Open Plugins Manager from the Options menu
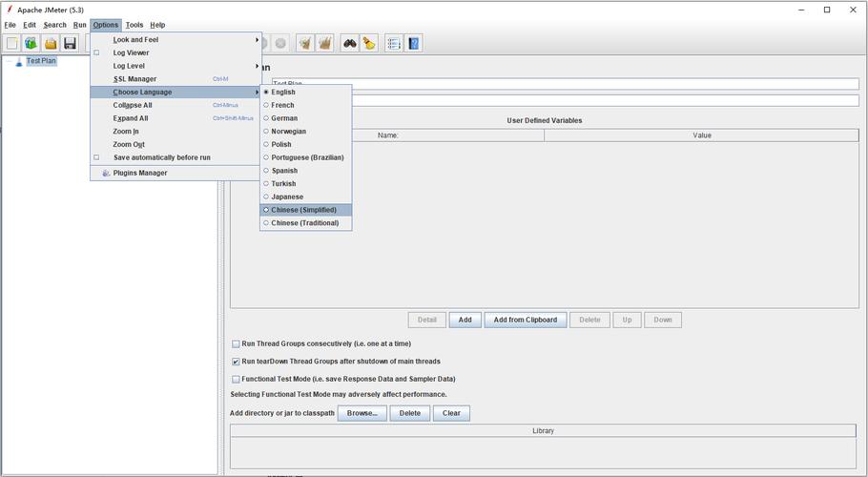The image size is (868, 477). click(139, 173)
